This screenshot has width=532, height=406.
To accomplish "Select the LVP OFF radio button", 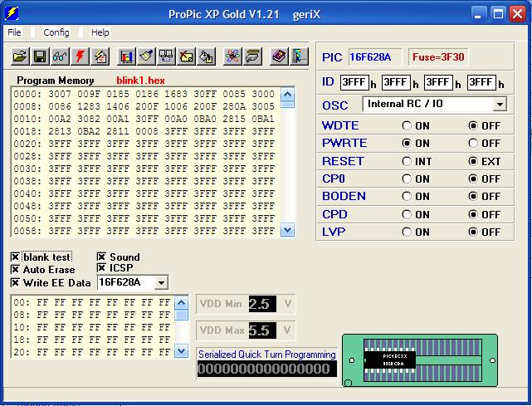I will (x=473, y=232).
